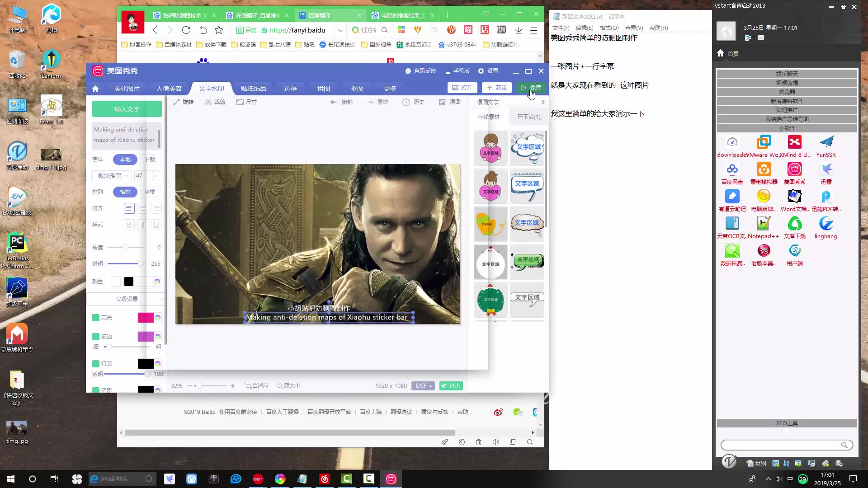The width and height of the screenshot is (868, 488).
Task: Show the original image (原图)
Action: [449, 102]
